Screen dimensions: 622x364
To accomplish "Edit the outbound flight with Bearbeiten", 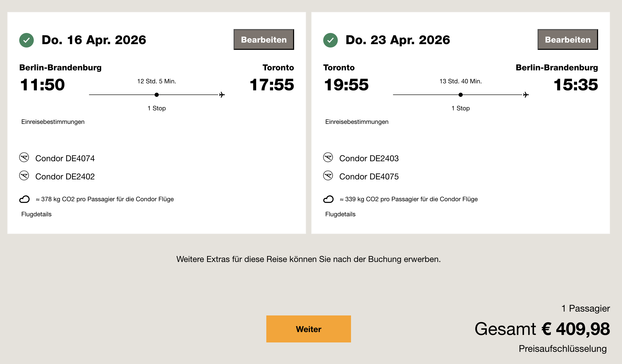I will coord(264,39).
